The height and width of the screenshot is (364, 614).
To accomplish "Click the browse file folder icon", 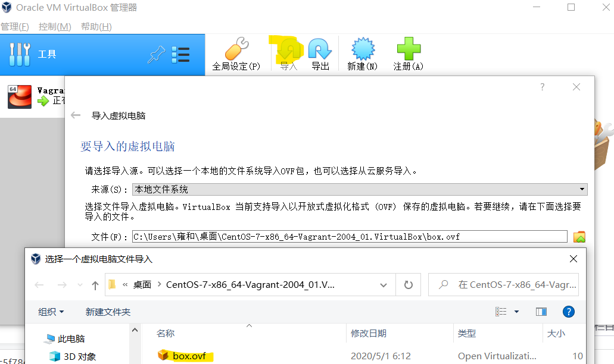I will 579,237.
